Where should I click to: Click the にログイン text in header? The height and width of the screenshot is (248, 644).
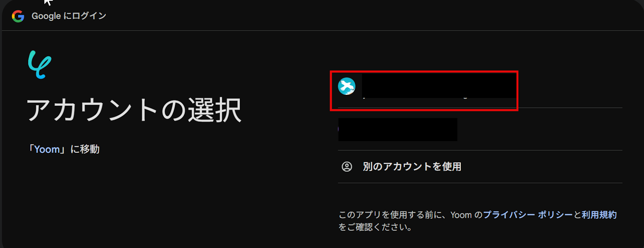click(85, 16)
